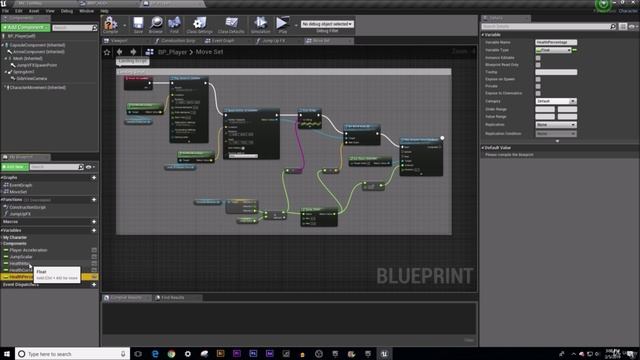The height and width of the screenshot is (360, 640).
Task: Open the Find Results tab
Action: tap(173, 298)
